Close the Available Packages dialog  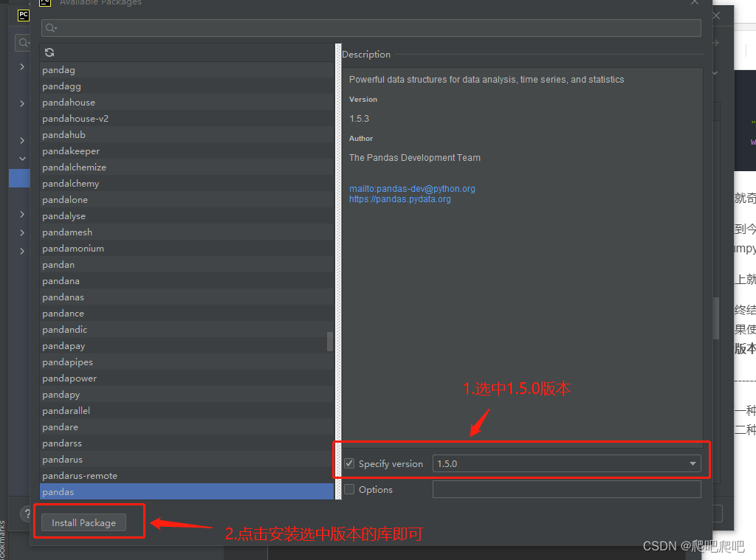(x=694, y=2)
